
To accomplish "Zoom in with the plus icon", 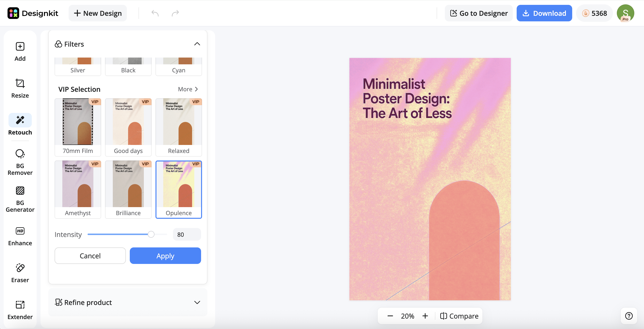I will pos(425,316).
